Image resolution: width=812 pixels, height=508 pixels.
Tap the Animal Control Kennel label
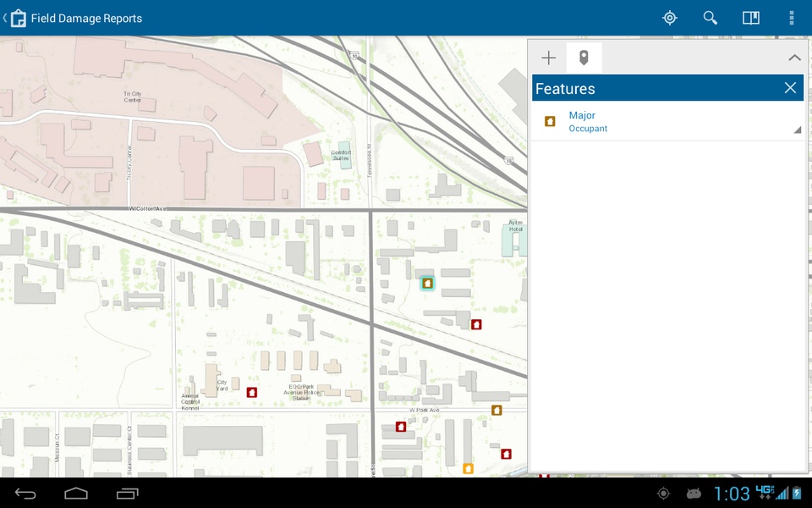(x=190, y=401)
